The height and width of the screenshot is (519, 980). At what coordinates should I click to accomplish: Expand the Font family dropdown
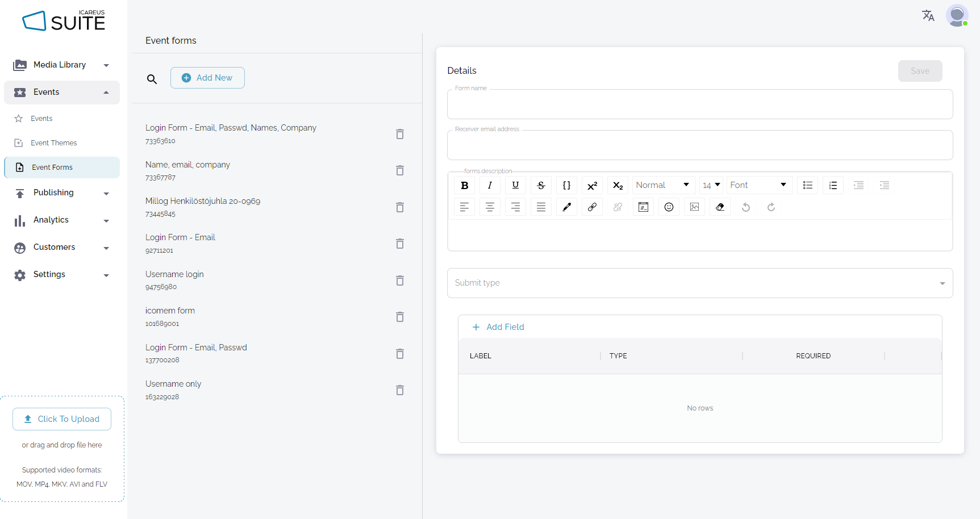[758, 185]
